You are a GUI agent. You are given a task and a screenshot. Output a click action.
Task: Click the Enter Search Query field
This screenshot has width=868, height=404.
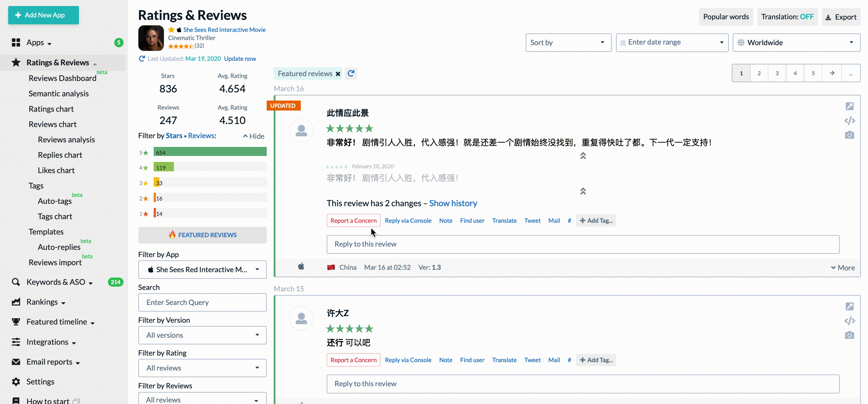click(x=202, y=302)
